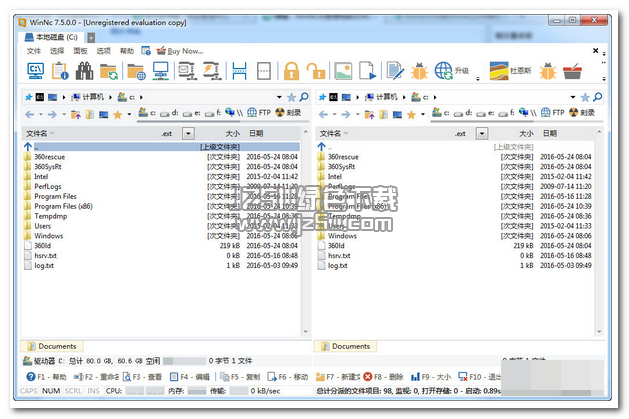Click left panel scrollbar down arrow

(306, 332)
